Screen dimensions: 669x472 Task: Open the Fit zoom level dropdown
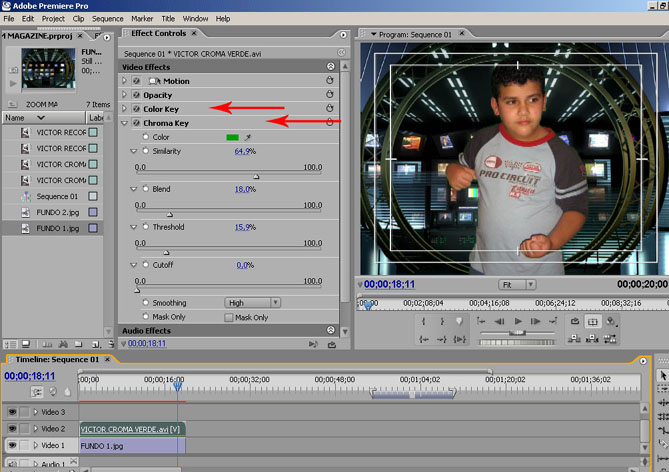518,285
